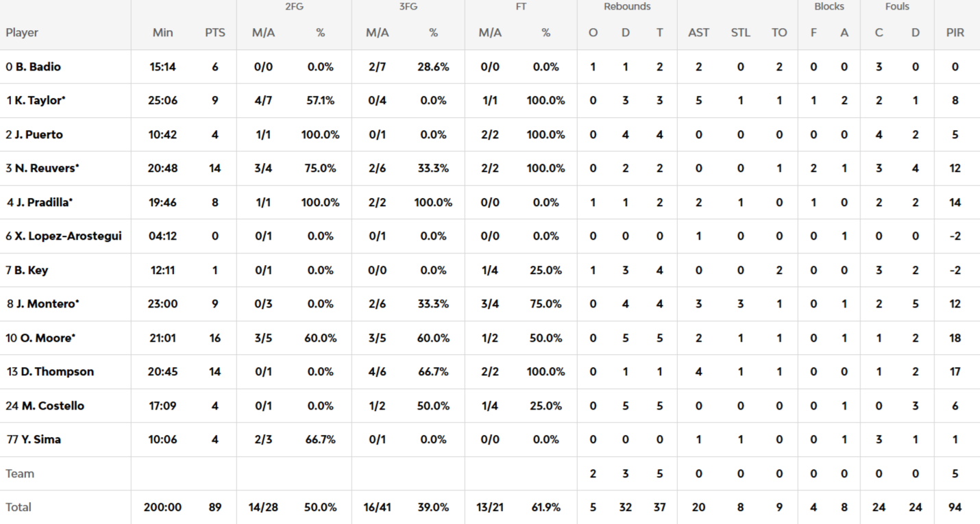Click the PIR column header
This screenshot has width=980, height=524.
click(955, 33)
